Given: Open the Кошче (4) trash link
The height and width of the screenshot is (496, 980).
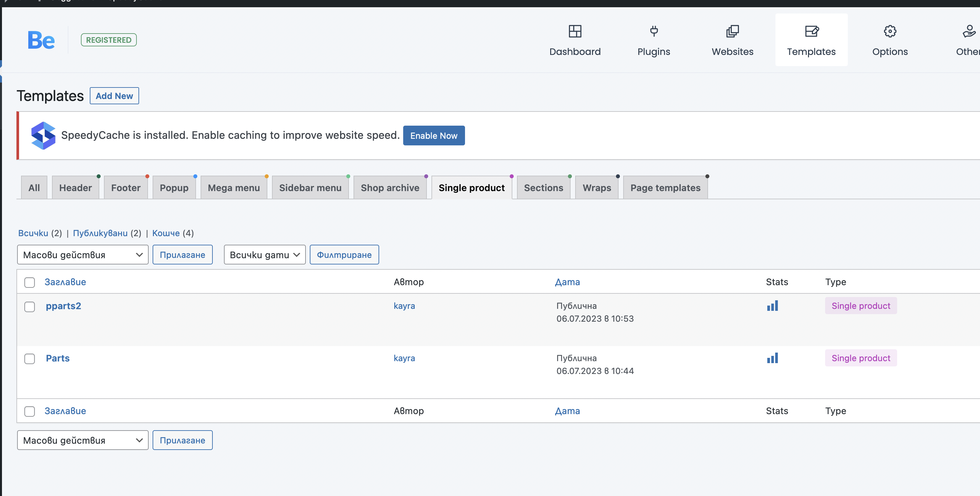Looking at the screenshot, I should click(x=166, y=233).
